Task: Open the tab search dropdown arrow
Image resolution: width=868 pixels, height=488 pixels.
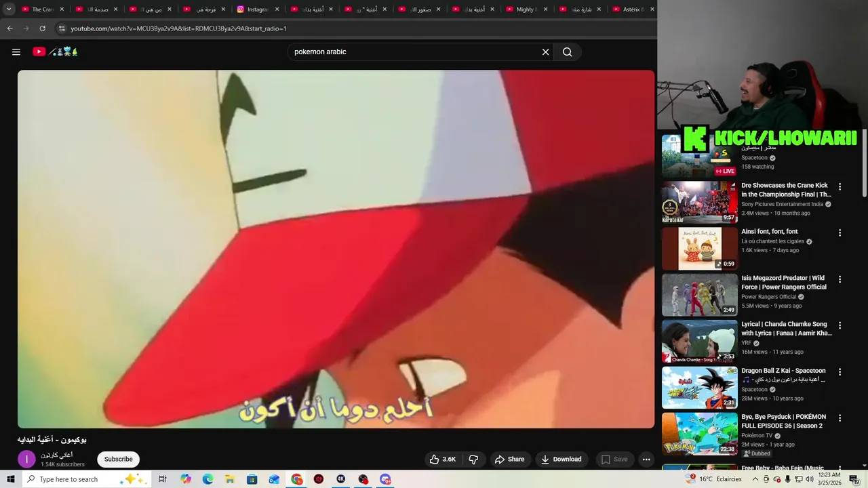Action: (9, 9)
